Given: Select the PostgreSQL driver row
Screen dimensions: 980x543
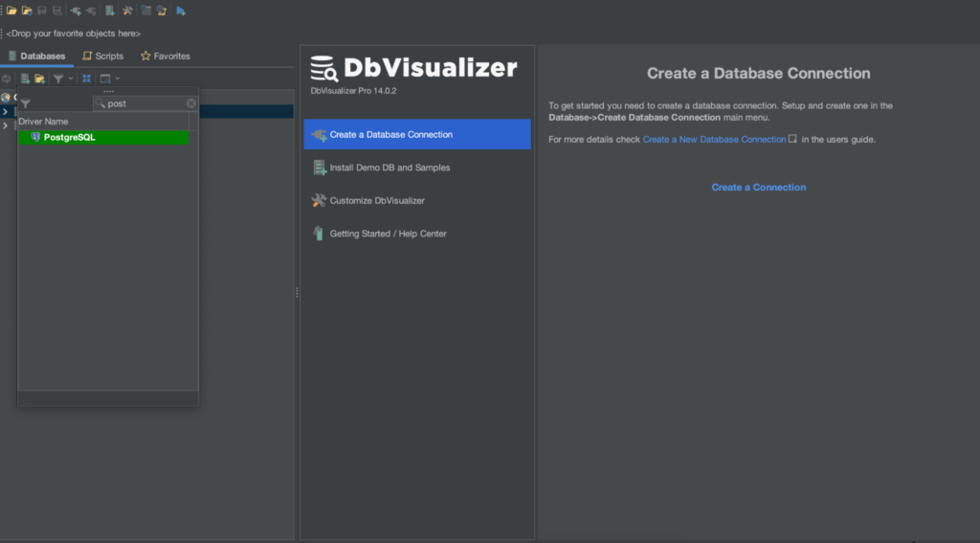Looking at the screenshot, I should 103,137.
